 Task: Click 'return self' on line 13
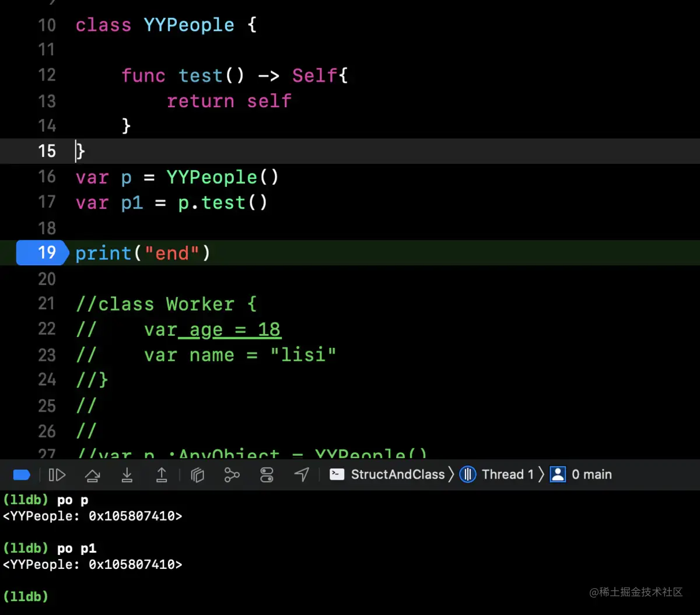tap(229, 101)
